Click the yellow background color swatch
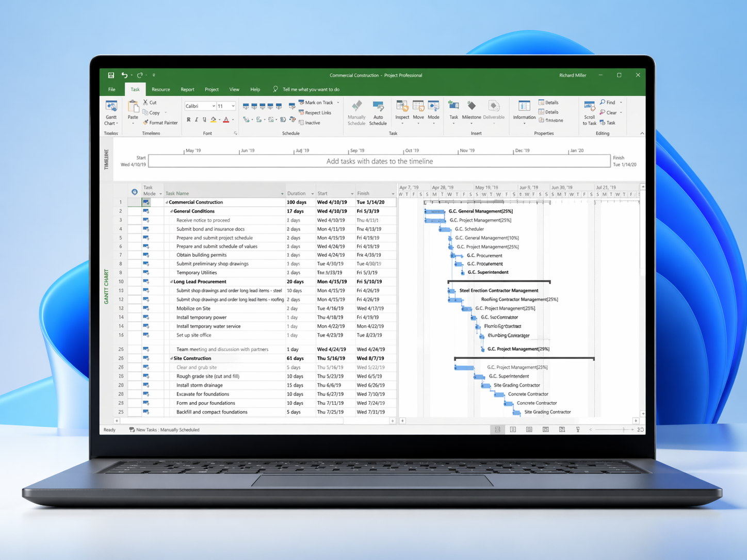The image size is (747, 560). [214, 120]
